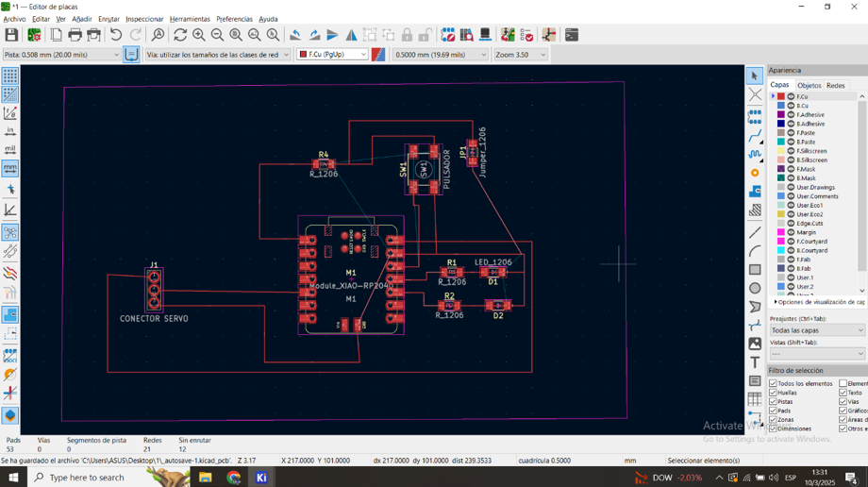
Task: Uncheck Texto selection filter
Action: 843,393
